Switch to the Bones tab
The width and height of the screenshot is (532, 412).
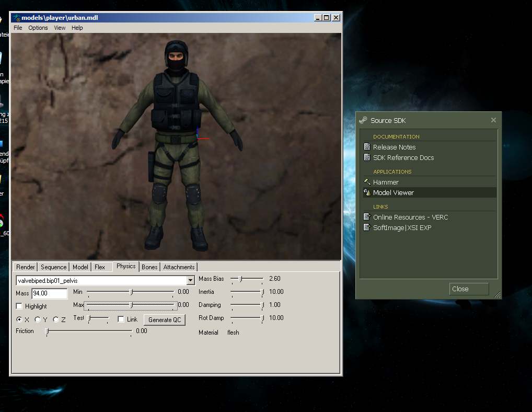point(149,267)
